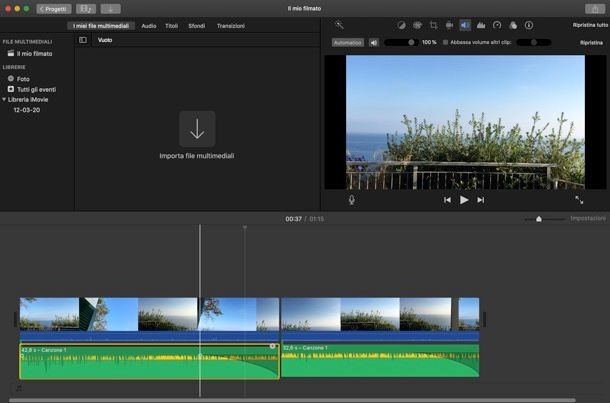The width and height of the screenshot is (610, 403).
Task: Toggle the media browser view button
Action: coord(86,9)
